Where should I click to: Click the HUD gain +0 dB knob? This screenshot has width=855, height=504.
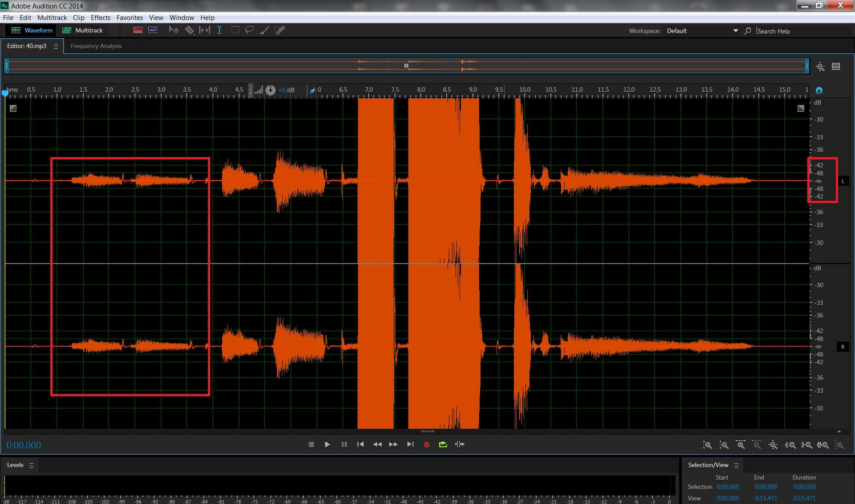tap(270, 90)
